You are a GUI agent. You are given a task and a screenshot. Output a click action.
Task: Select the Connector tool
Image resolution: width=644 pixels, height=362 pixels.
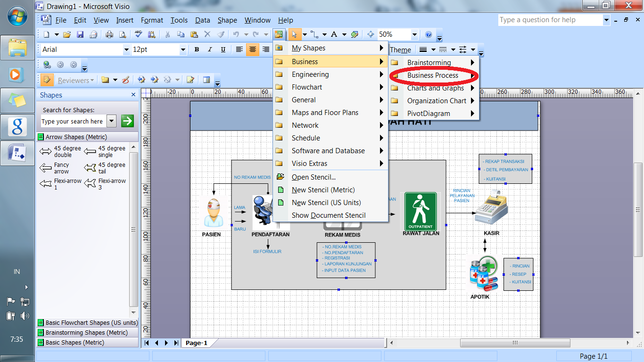pos(314,34)
